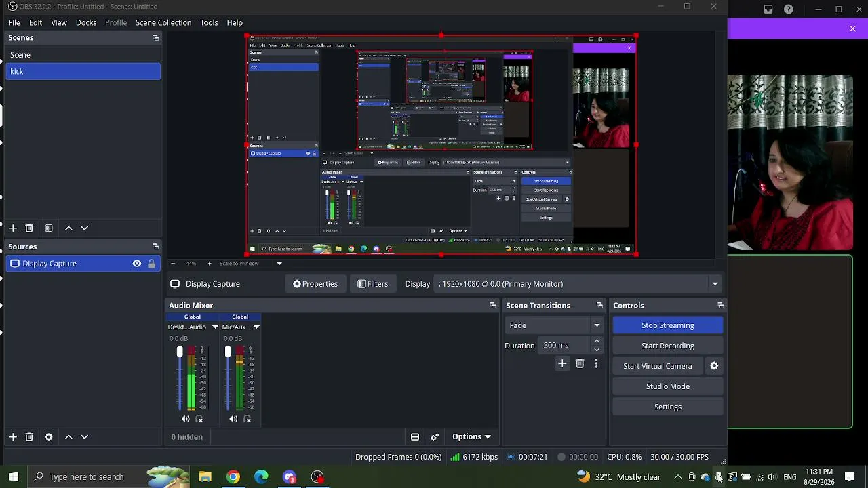Open virtual camera settings gear
Viewport: 868px width, 488px height.
[714, 366]
